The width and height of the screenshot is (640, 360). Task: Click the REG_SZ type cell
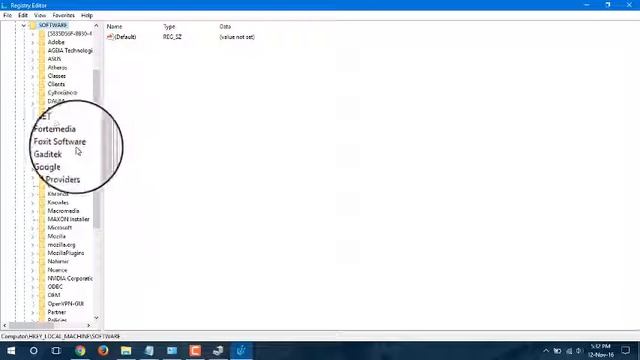pos(172,37)
